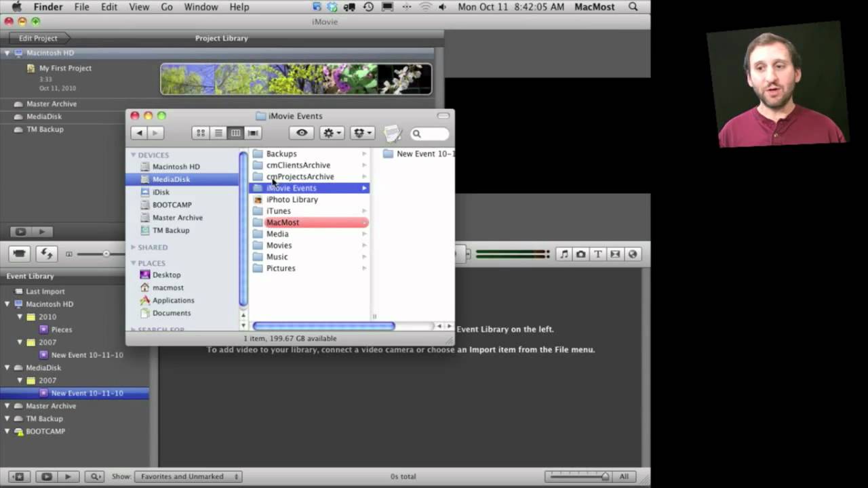This screenshot has width=868, height=488.
Task: Switch Finder to column view
Action: [235, 134]
